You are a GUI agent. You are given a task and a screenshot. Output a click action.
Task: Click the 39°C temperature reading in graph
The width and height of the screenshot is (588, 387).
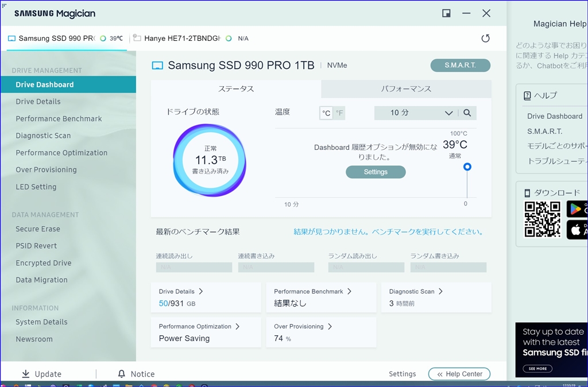tap(455, 145)
